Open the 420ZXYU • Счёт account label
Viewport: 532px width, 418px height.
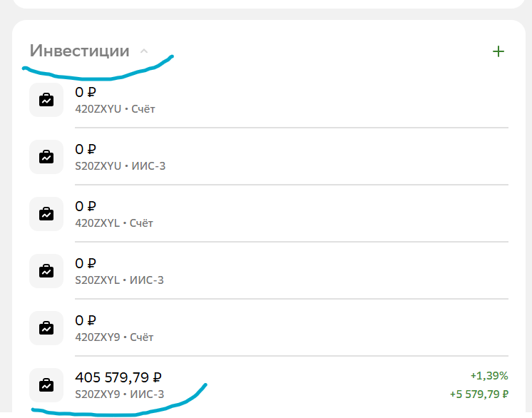(x=115, y=109)
